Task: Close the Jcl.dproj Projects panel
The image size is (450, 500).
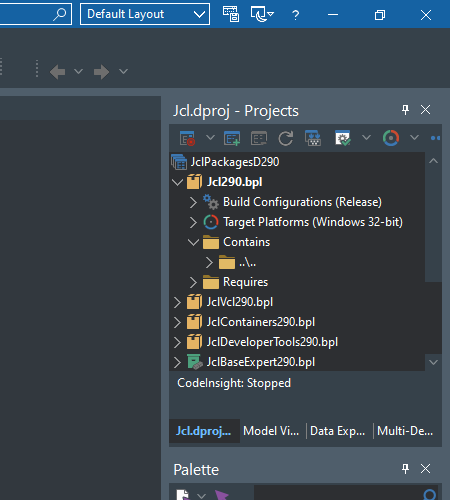Action: click(x=425, y=110)
